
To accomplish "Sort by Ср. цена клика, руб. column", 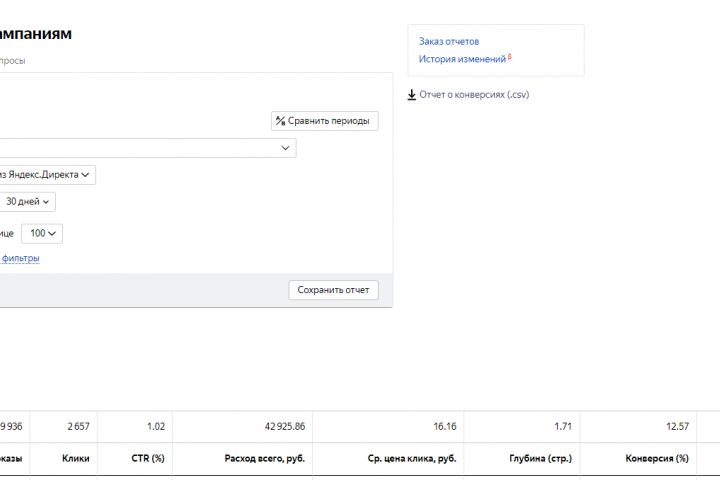I will coord(412,458).
